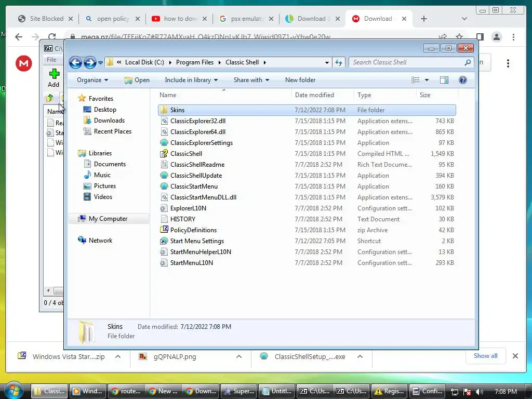This screenshot has height=399, width=532.
Task: Click the volume icon in system tray
Action: (479, 392)
